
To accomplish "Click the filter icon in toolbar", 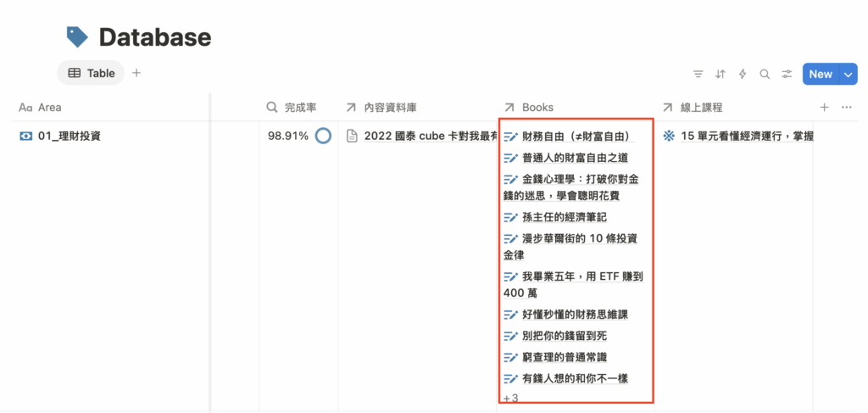I will point(698,74).
